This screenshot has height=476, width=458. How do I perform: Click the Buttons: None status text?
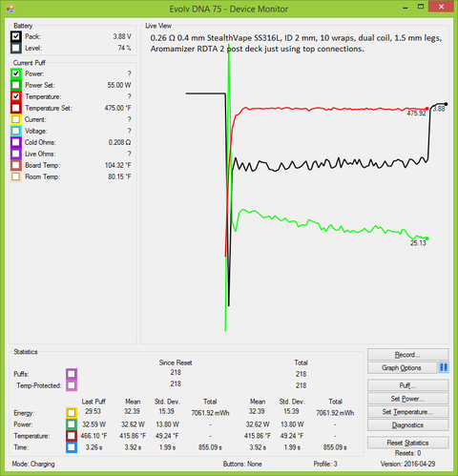pyautogui.click(x=242, y=465)
